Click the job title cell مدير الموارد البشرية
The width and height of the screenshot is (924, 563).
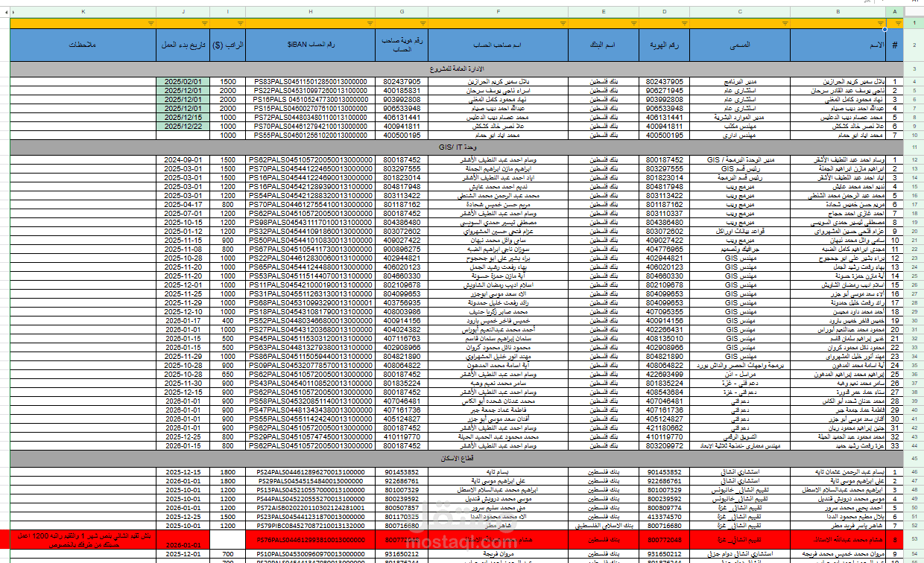click(740, 117)
